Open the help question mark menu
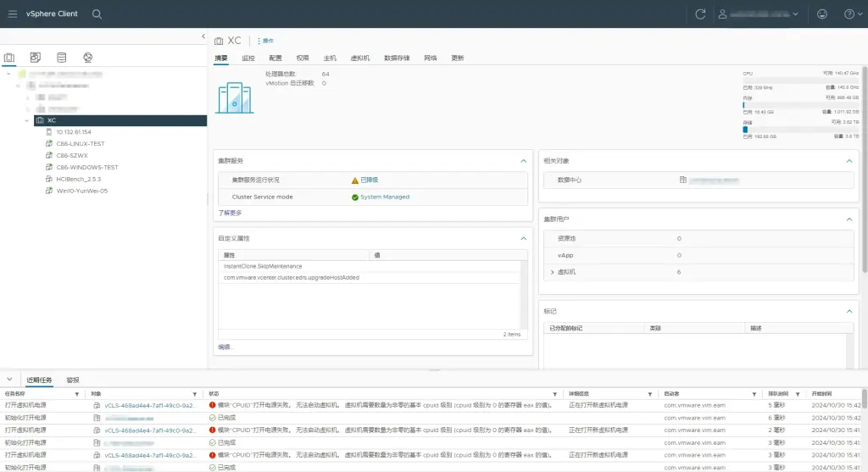The image size is (868, 472). coord(849,14)
